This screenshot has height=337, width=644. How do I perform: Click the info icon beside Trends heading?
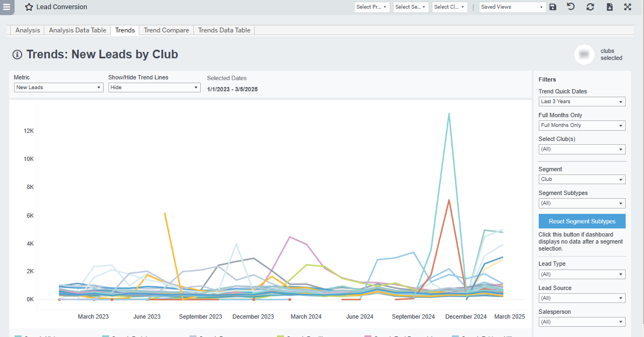(x=16, y=54)
